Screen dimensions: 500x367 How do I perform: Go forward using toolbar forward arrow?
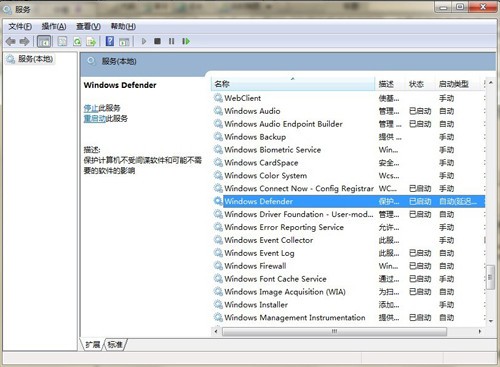click(x=24, y=41)
